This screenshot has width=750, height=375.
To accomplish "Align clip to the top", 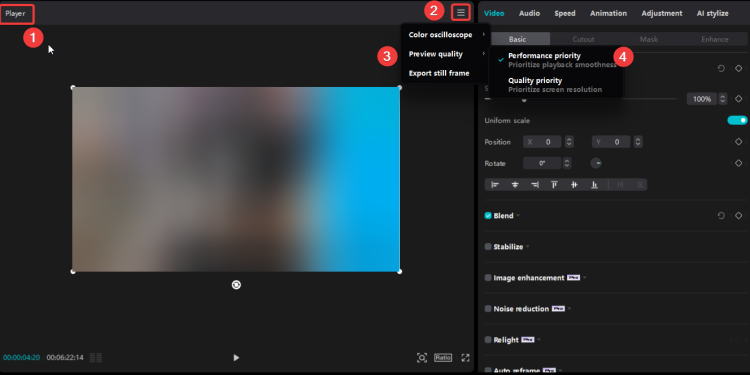I will click(x=554, y=185).
